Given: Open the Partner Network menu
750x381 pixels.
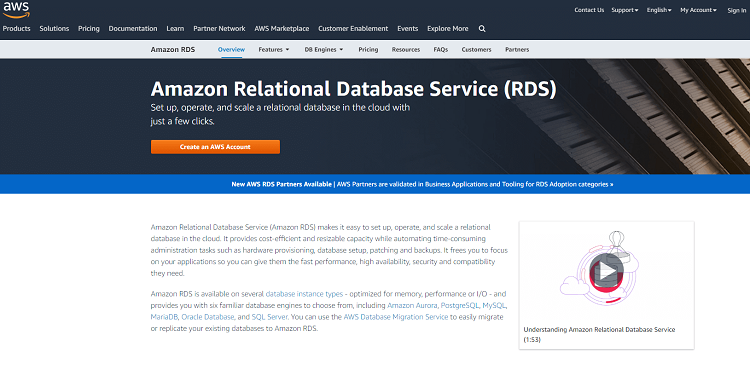Looking at the screenshot, I should (x=219, y=29).
